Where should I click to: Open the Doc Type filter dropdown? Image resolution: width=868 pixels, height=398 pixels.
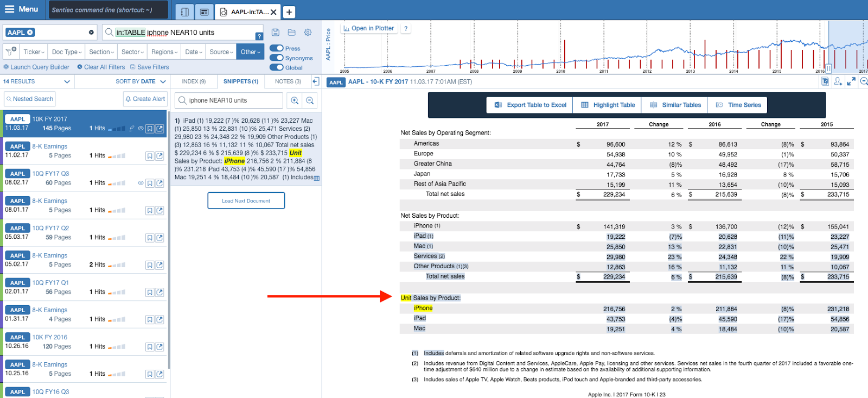click(x=67, y=52)
